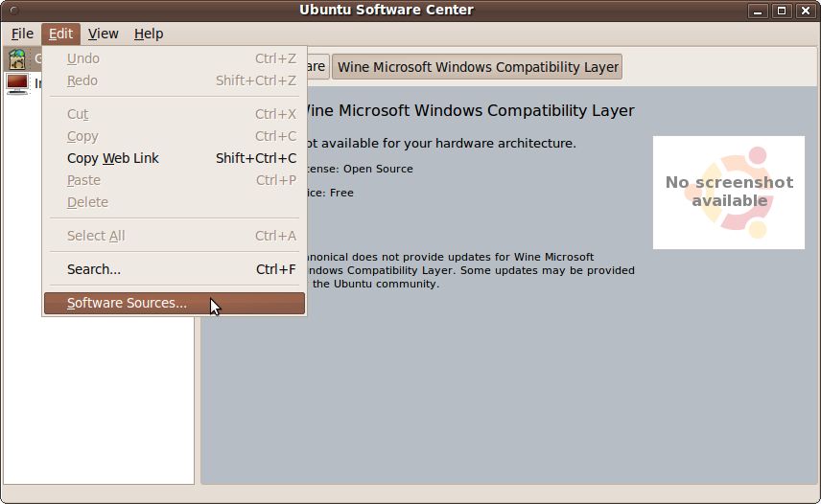
Task: Click the Installed Software monitor icon
Action: click(x=16, y=83)
